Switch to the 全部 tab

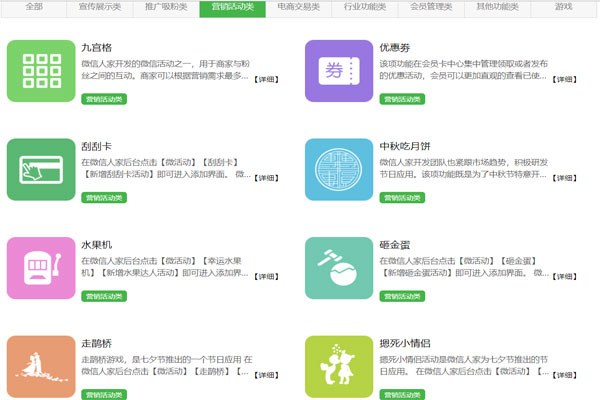[34, 8]
